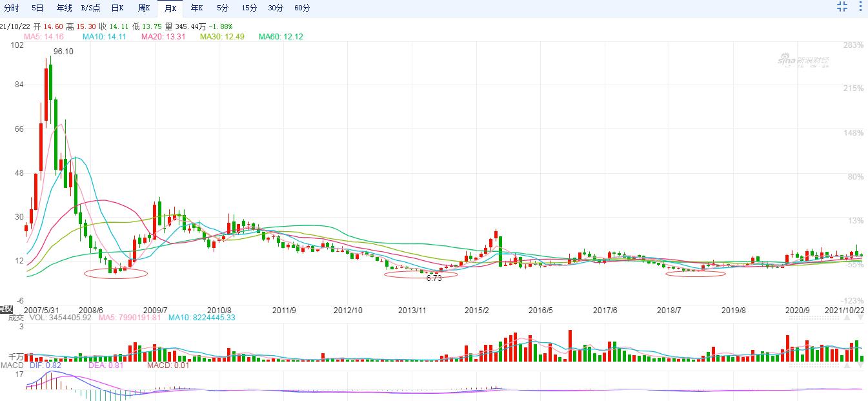Open the three-dot more options menu

click(x=860, y=6)
